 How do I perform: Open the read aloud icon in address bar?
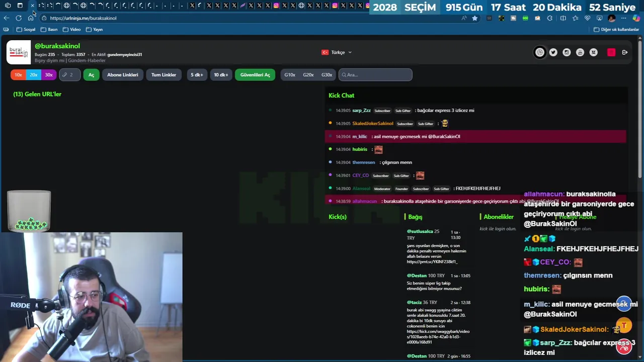(x=464, y=18)
